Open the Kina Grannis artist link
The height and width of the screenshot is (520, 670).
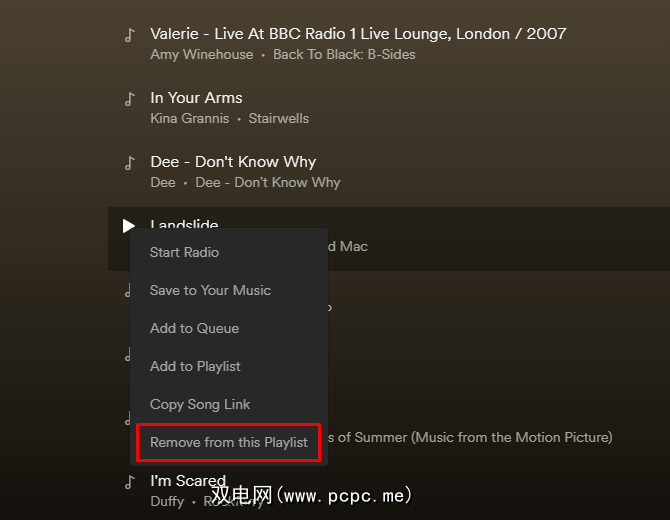[190, 118]
